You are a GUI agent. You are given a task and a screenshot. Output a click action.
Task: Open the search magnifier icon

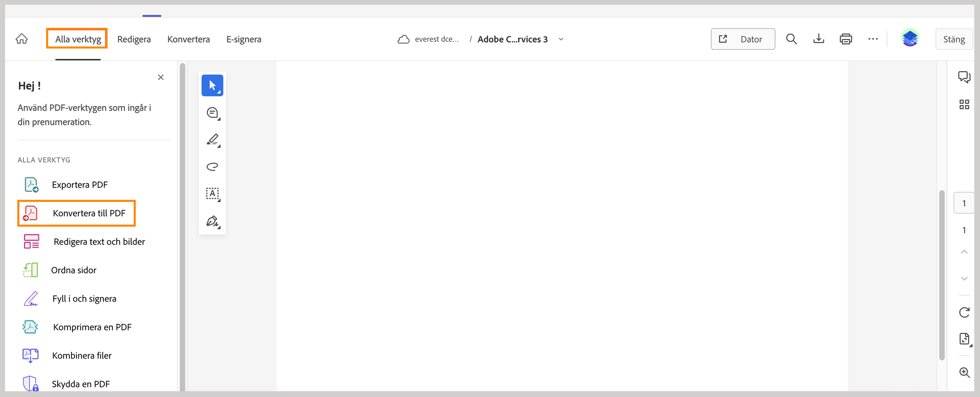click(x=791, y=39)
